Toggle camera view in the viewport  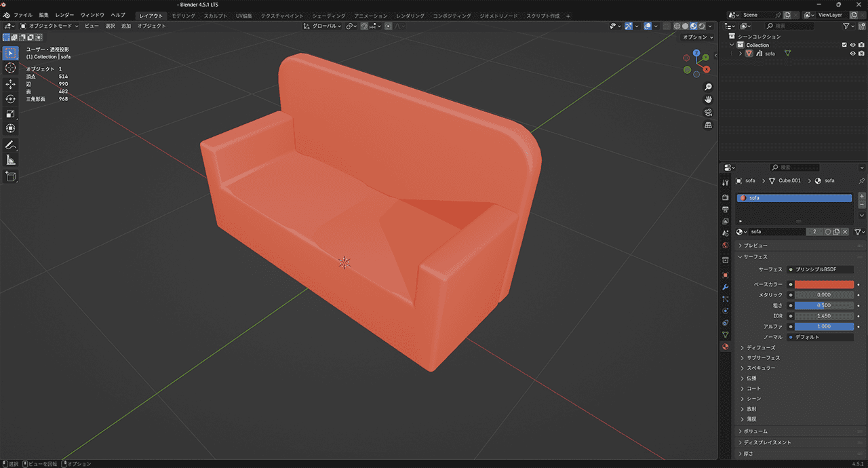[708, 113]
